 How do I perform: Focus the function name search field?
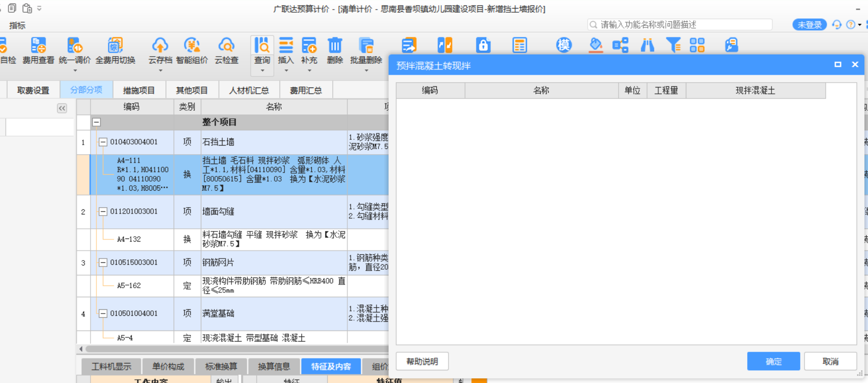click(x=680, y=24)
